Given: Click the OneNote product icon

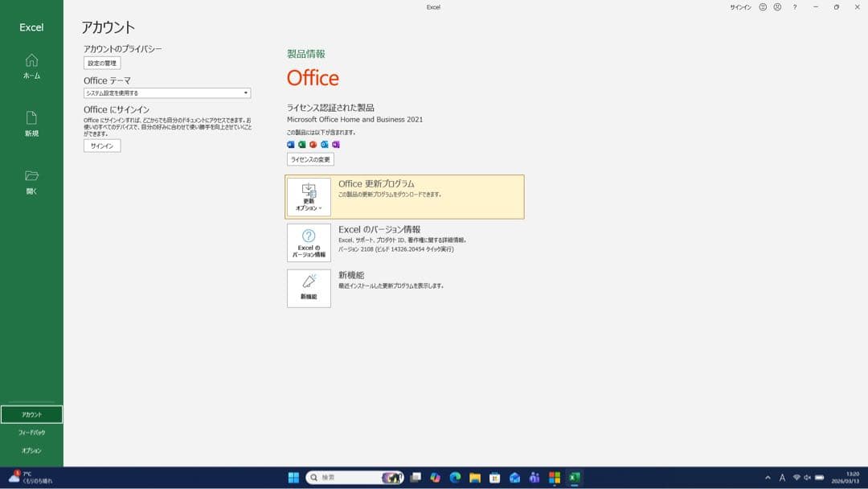Looking at the screenshot, I should pos(335,145).
